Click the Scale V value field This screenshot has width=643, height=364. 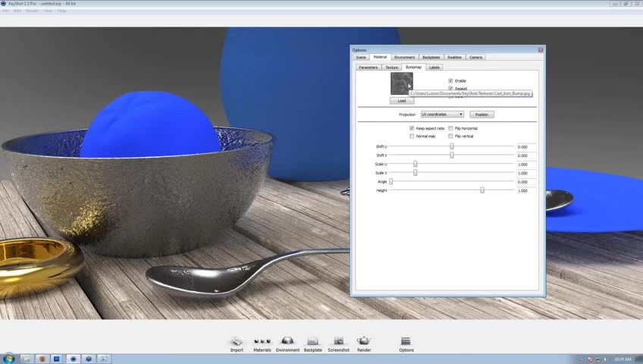[x=526, y=173]
